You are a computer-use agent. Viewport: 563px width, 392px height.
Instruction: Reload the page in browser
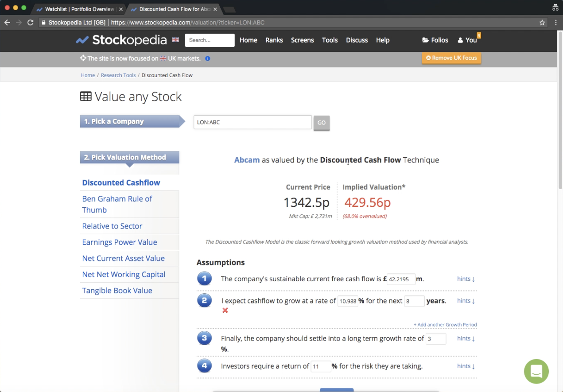30,23
